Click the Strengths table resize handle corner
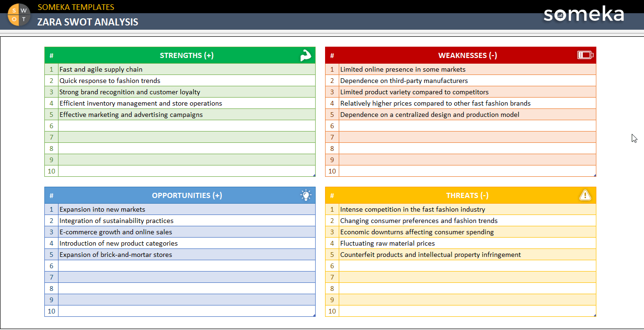This screenshot has width=644, height=330. tap(314, 175)
